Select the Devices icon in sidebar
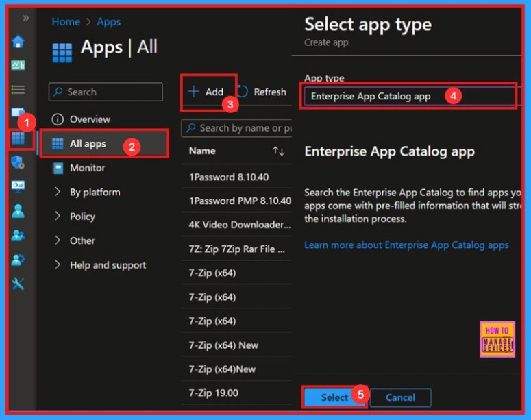Image resolution: width=531 pixels, height=420 pixels. click(x=18, y=113)
